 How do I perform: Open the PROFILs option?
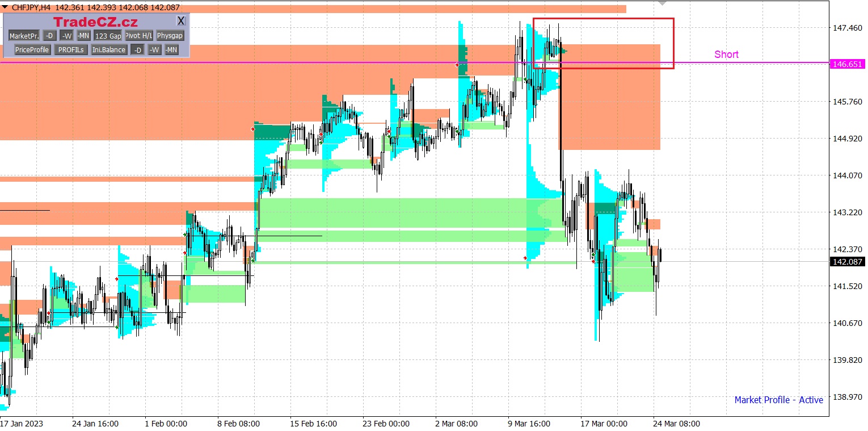tap(71, 50)
